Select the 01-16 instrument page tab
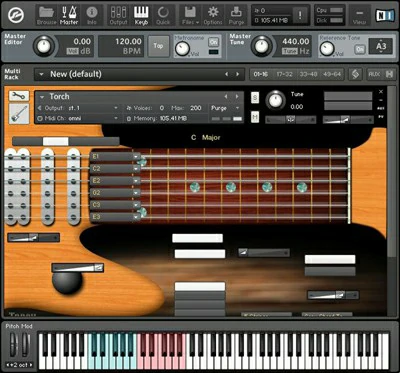 point(261,74)
